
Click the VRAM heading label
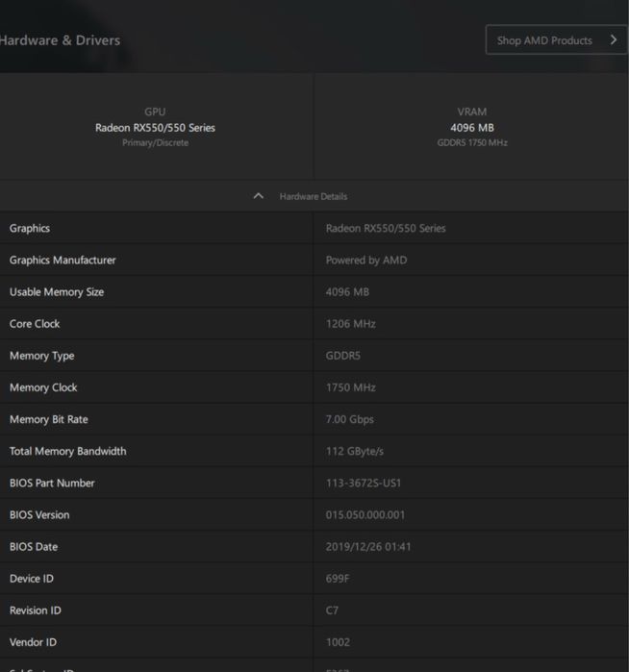pos(472,112)
